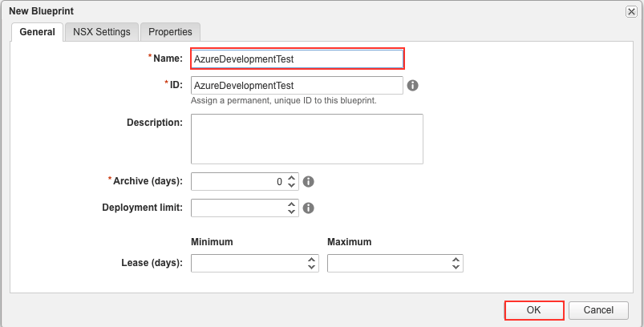The width and height of the screenshot is (644, 327).
Task: Increase Archive days with up arrow
Action: pos(292,178)
